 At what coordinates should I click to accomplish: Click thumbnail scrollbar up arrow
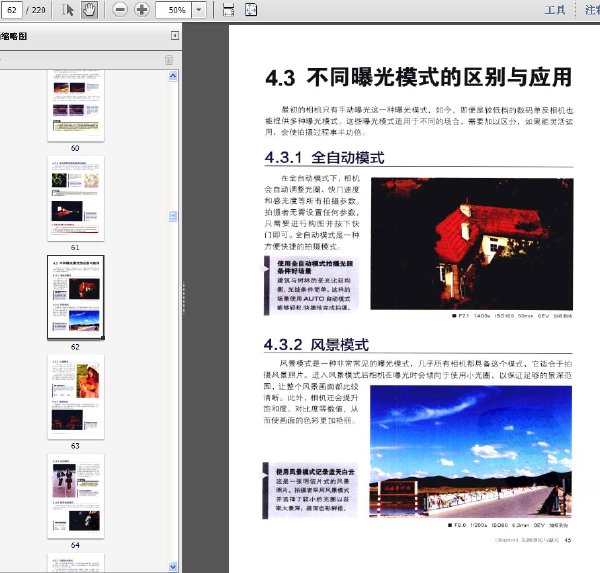click(173, 76)
